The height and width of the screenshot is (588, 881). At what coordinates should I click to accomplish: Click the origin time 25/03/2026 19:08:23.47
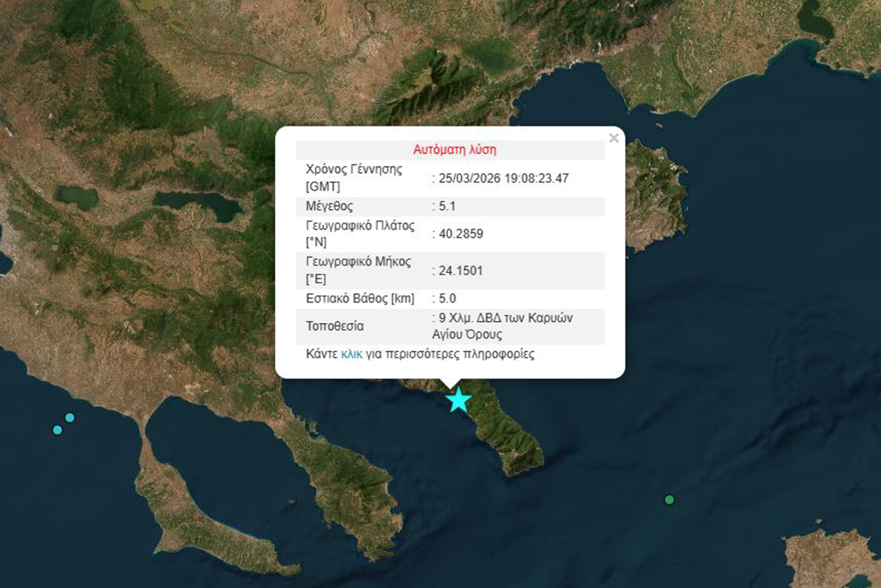tap(504, 178)
